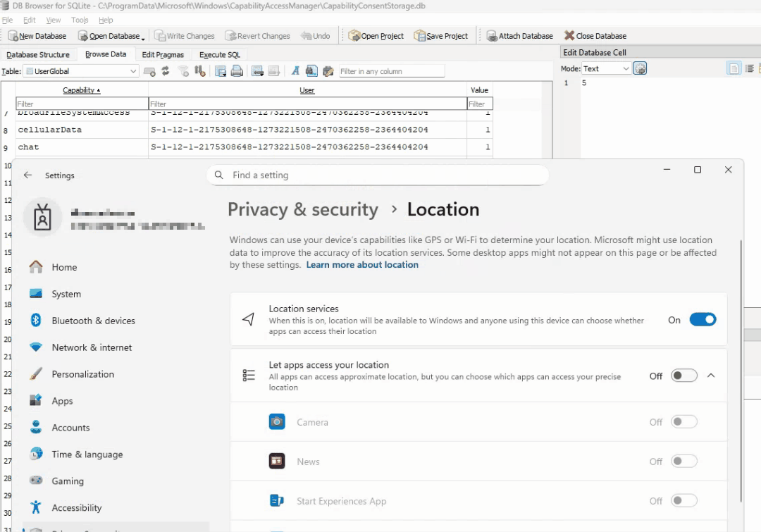
Task: Enable Let apps access your location
Action: pos(683,376)
